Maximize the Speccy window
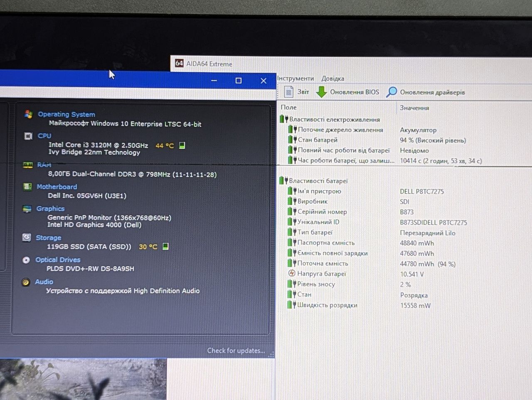Image resolution: width=532 pixels, height=400 pixels. pyautogui.click(x=239, y=81)
